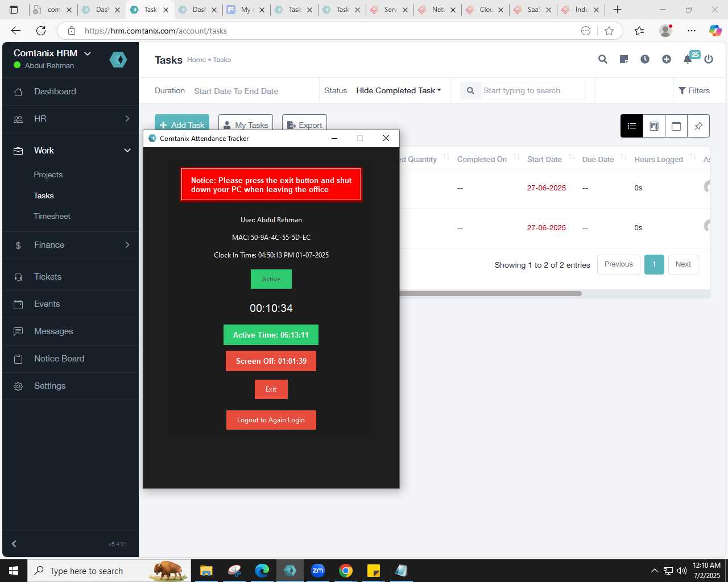Open Sticky Notes app from taskbar

pos(374,571)
